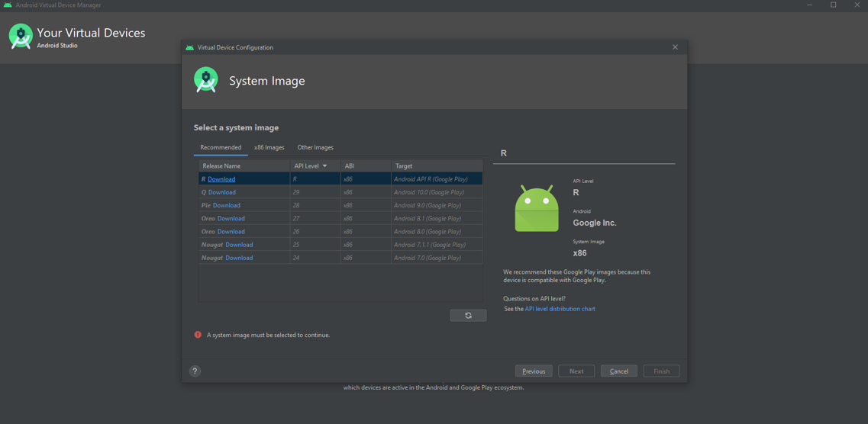Switch to the Recommended tab
868x424 pixels.
point(221,148)
